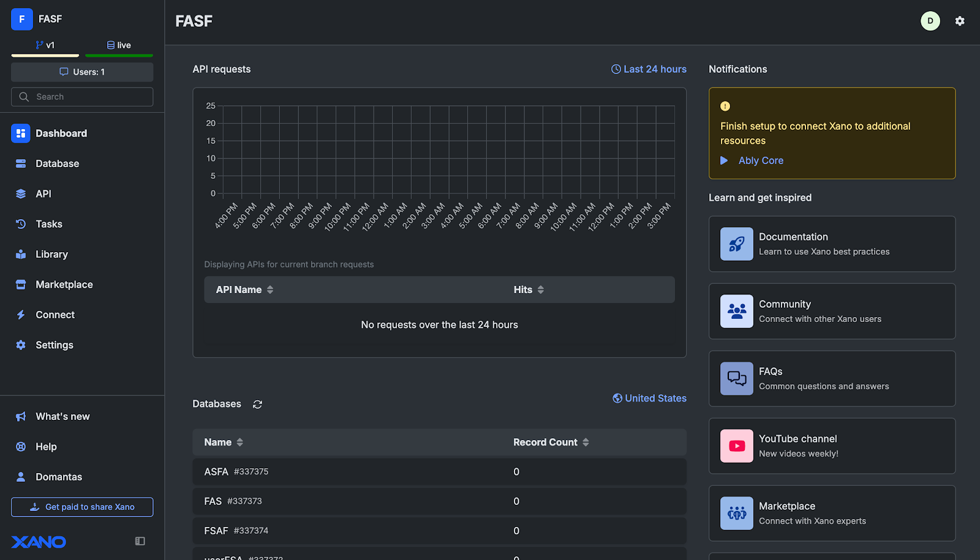Image resolution: width=980 pixels, height=560 pixels.
Task: Open Connect in the sidebar
Action: coord(82,315)
